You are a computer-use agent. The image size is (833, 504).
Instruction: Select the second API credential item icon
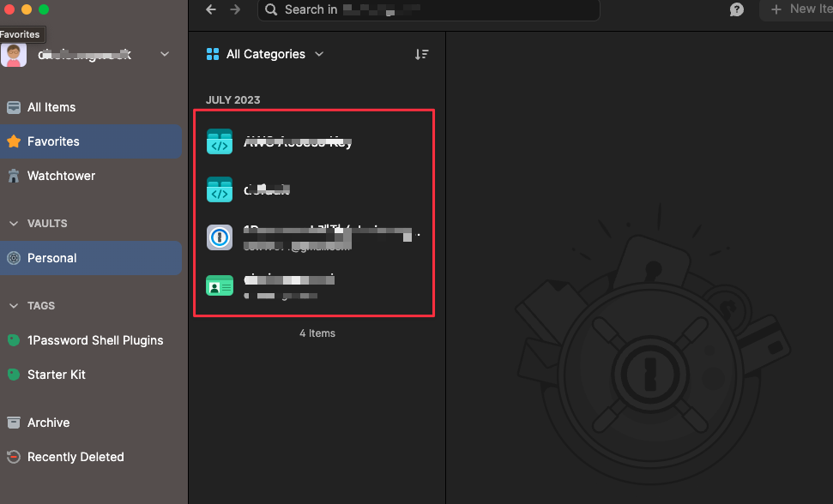pyautogui.click(x=220, y=189)
